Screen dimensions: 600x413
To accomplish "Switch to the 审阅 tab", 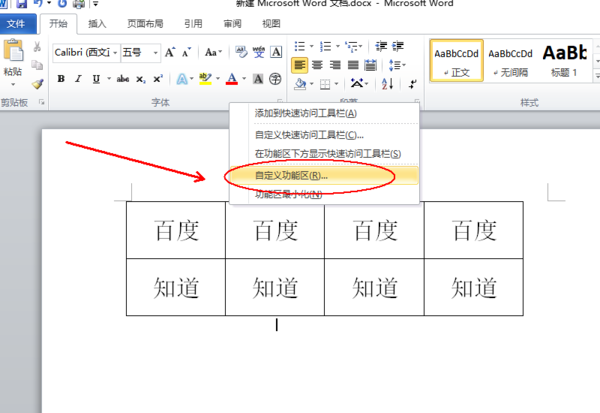I will point(233,24).
